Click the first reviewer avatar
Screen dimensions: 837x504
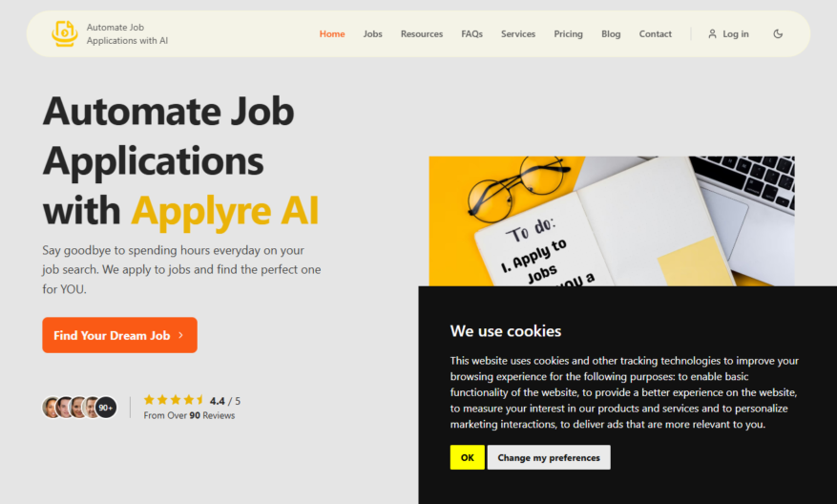(x=52, y=408)
